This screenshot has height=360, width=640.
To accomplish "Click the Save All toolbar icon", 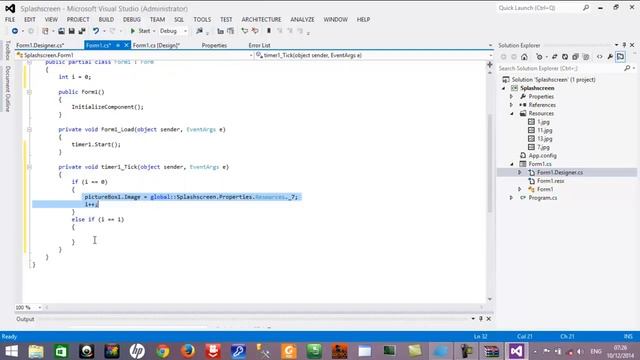I will pos(82,31).
